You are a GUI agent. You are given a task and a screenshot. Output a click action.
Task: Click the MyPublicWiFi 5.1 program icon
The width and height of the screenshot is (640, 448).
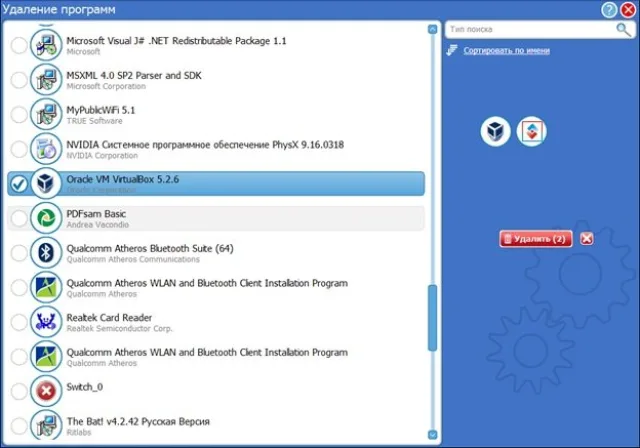click(46, 115)
